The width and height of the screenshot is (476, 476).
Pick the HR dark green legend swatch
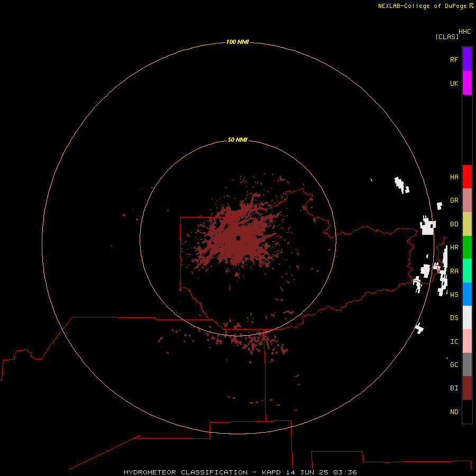click(467, 248)
